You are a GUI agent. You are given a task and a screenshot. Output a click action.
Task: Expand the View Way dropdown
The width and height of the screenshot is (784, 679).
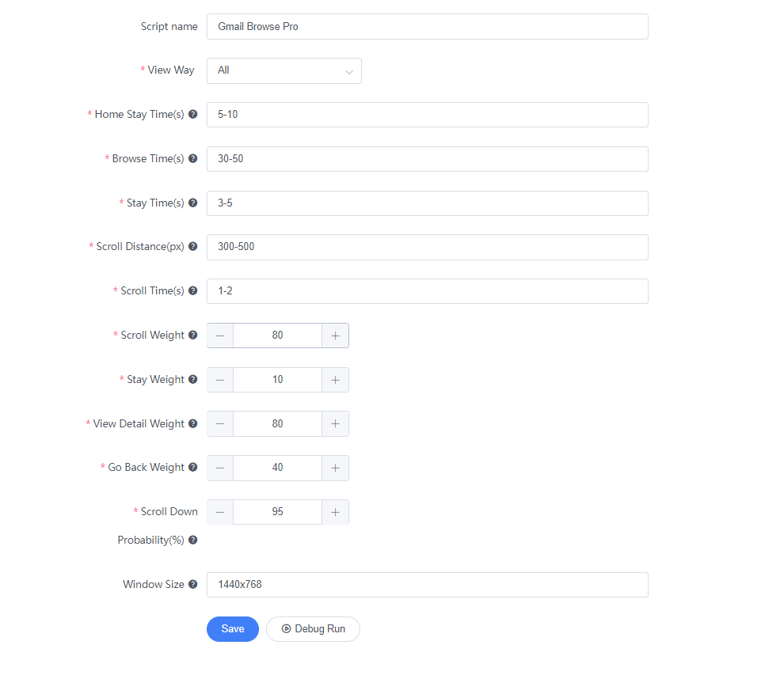click(284, 71)
